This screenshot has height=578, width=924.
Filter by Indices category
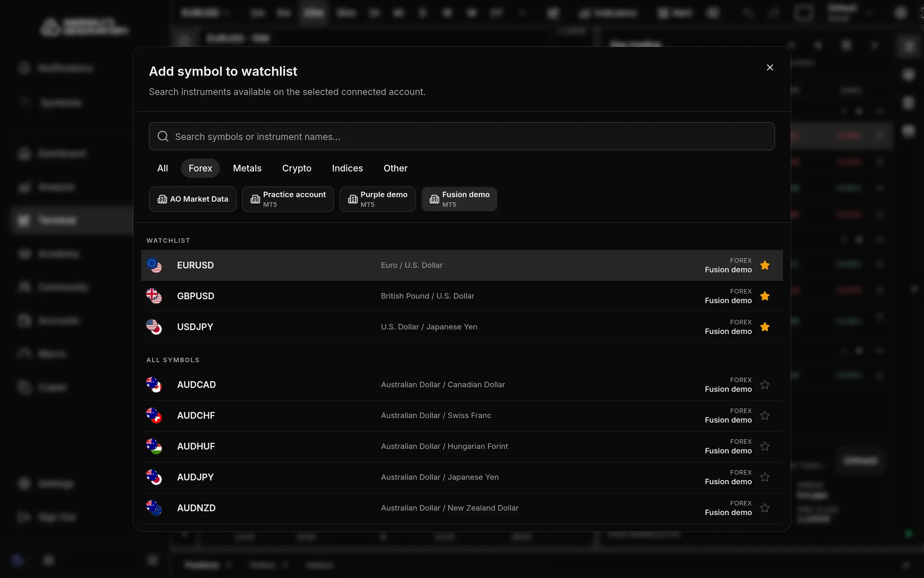347,168
